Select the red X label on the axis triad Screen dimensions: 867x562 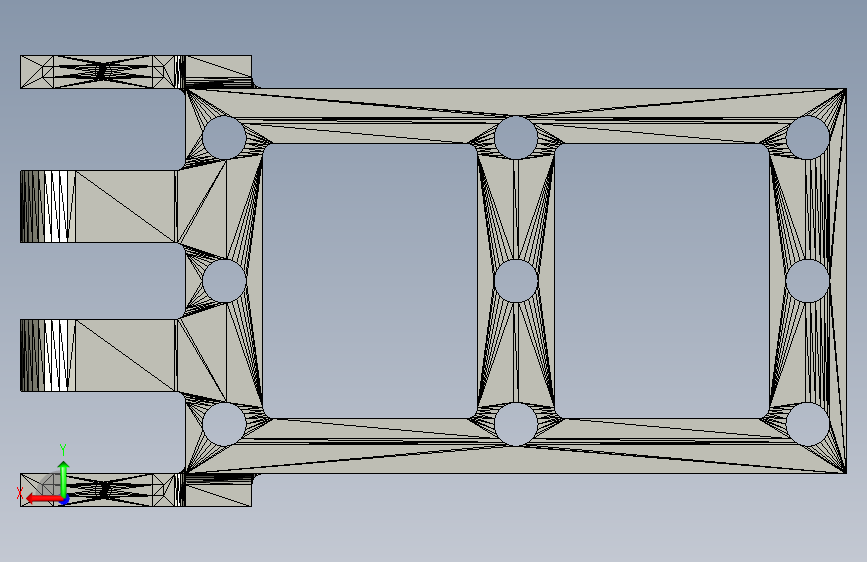20,493
